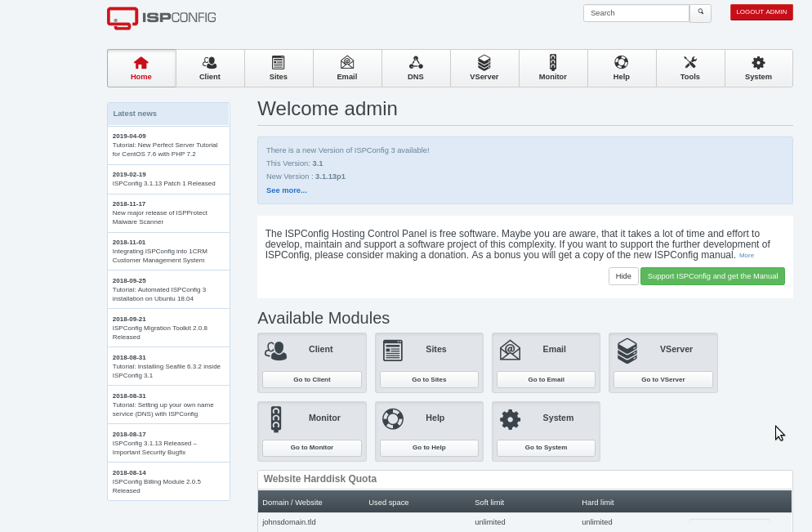
Task: Click the Latest news panel header
Action: point(168,114)
